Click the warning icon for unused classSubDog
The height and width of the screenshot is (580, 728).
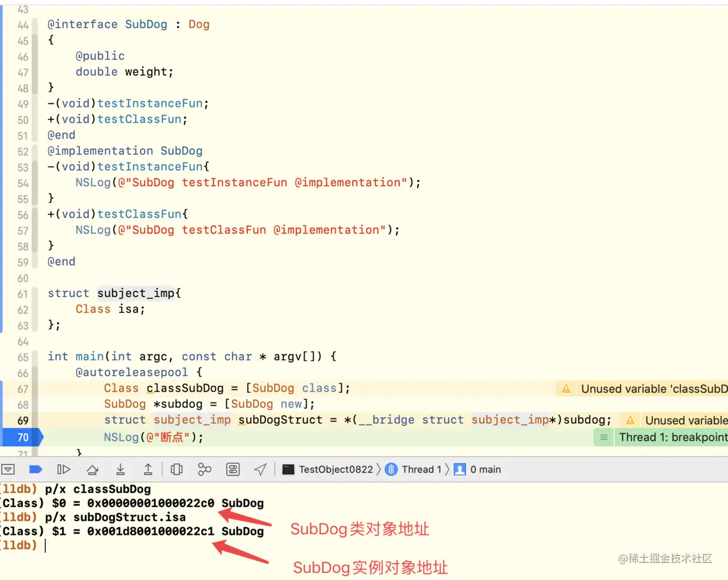566,389
